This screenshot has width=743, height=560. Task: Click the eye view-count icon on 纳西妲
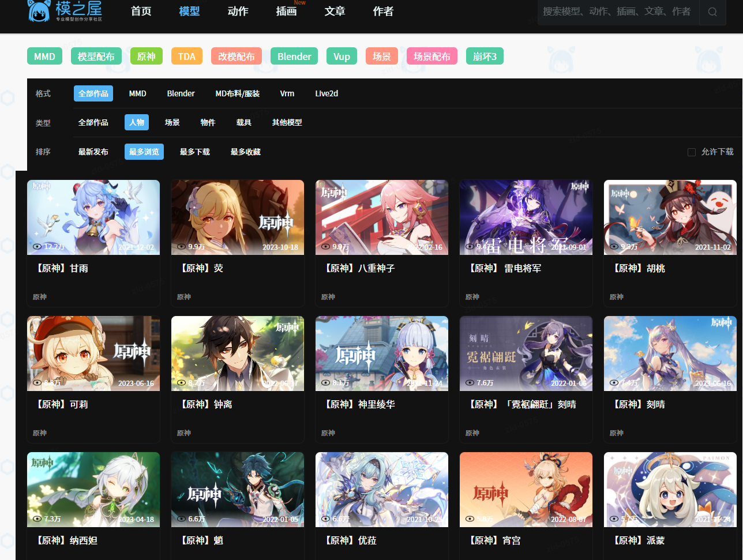coord(37,518)
